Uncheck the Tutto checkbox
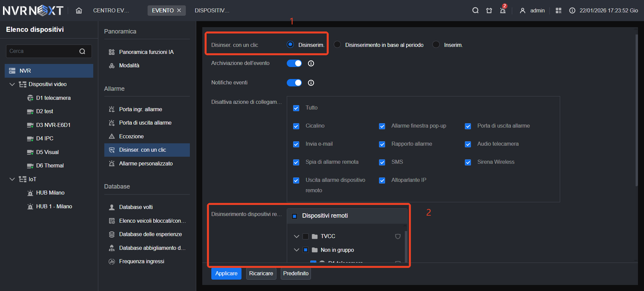The height and width of the screenshot is (291, 644). [x=296, y=108]
